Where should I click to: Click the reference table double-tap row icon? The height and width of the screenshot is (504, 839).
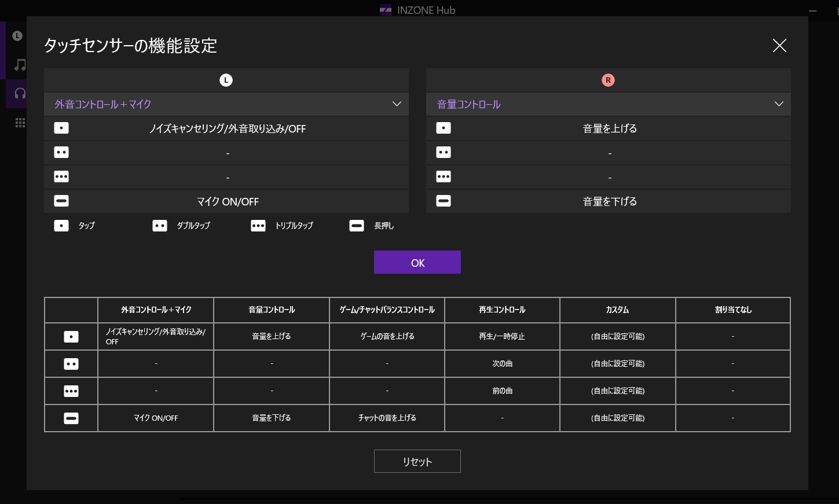[71, 364]
